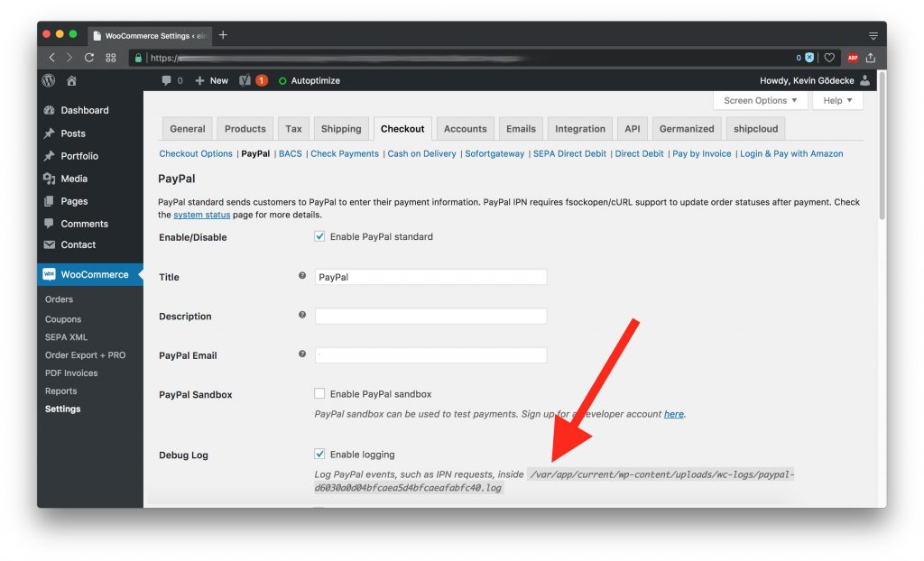Open Portfolio in the sidebar
The height and width of the screenshot is (561, 924).
click(x=79, y=156)
